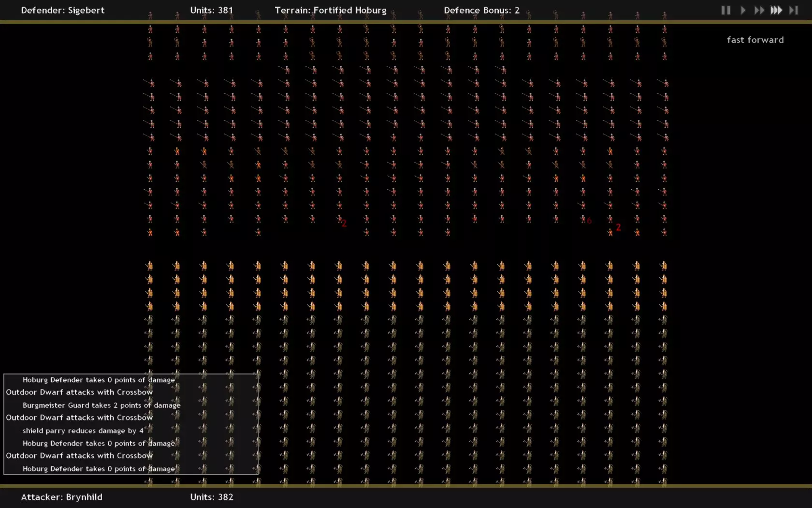Click the "Attacker: Brynhild" label
This screenshot has width=812, height=508.
62,497
